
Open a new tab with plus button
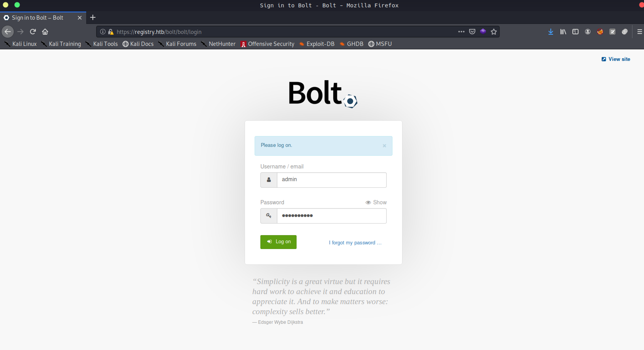[93, 18]
